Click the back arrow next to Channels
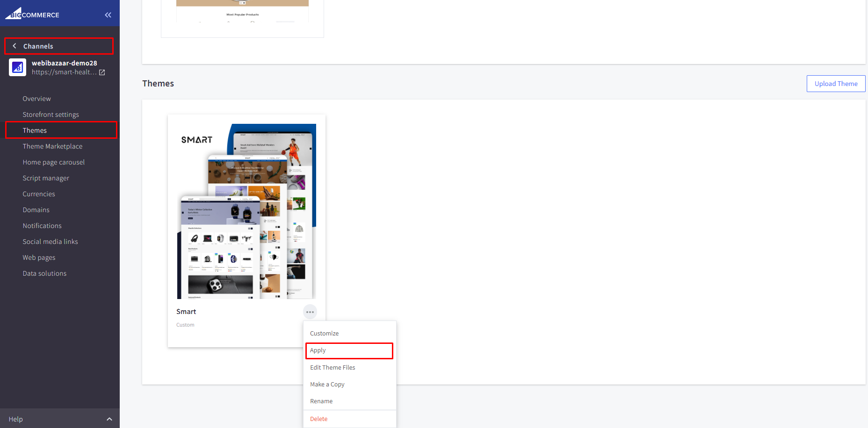 coord(14,46)
